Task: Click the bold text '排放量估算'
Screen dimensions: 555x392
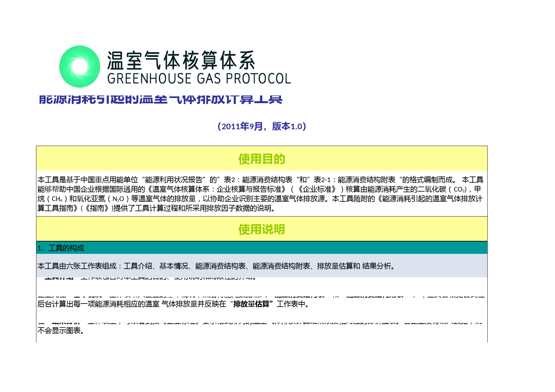Action: 252,304
